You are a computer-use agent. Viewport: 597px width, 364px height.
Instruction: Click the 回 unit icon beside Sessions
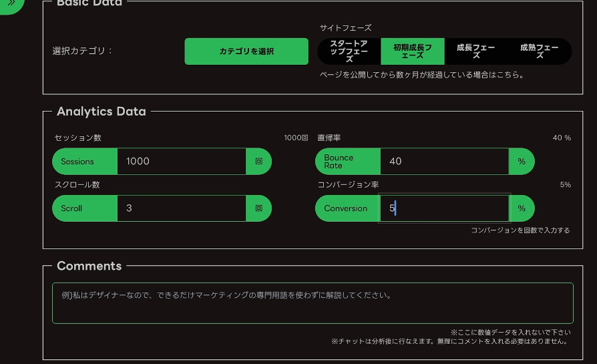coord(259,161)
